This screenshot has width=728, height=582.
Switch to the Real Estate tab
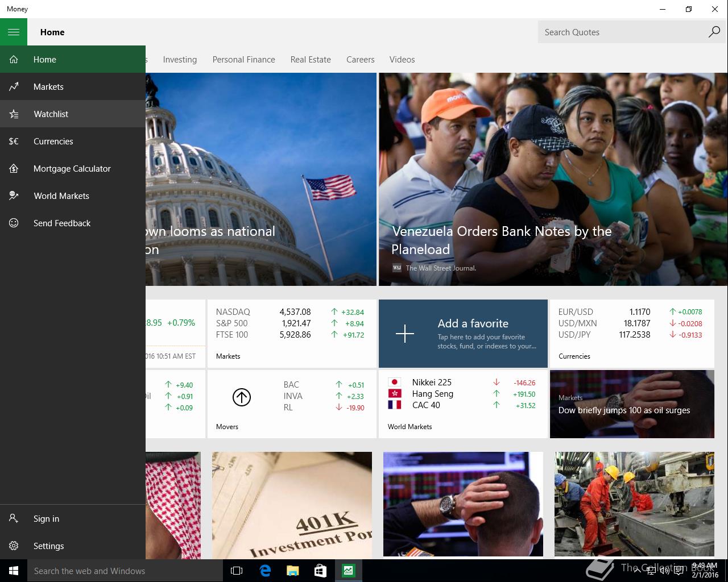[311, 60]
